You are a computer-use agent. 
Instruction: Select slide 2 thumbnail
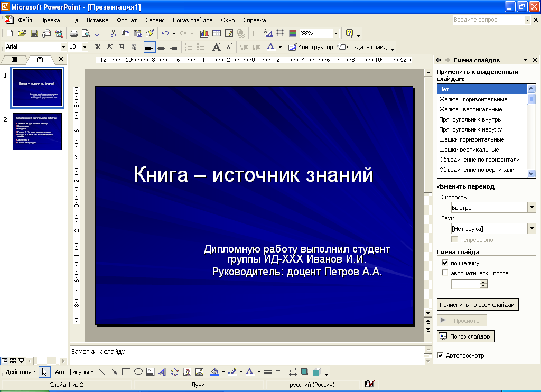[38, 132]
